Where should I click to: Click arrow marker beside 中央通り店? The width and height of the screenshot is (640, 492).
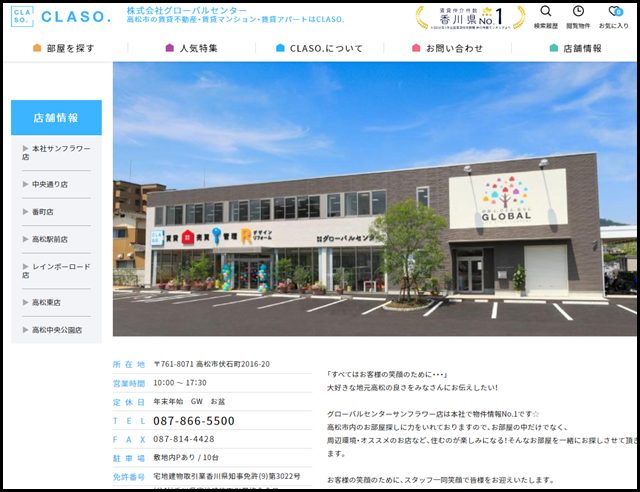coord(25,184)
